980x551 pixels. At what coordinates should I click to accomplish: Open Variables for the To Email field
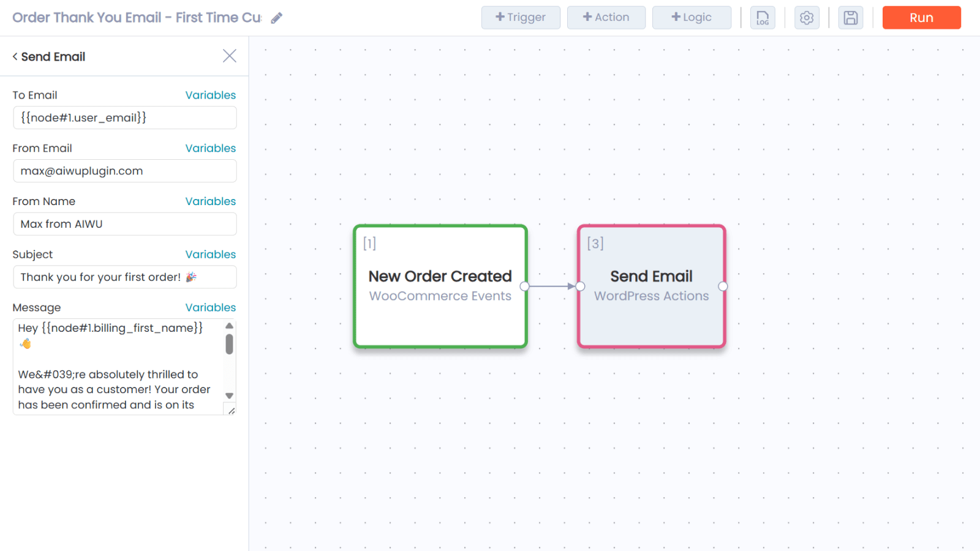(x=210, y=95)
